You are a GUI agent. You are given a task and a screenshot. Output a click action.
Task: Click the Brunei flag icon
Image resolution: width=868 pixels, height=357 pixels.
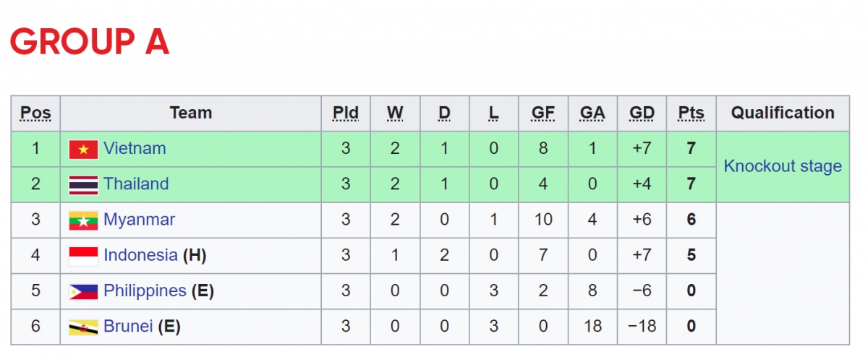83,327
